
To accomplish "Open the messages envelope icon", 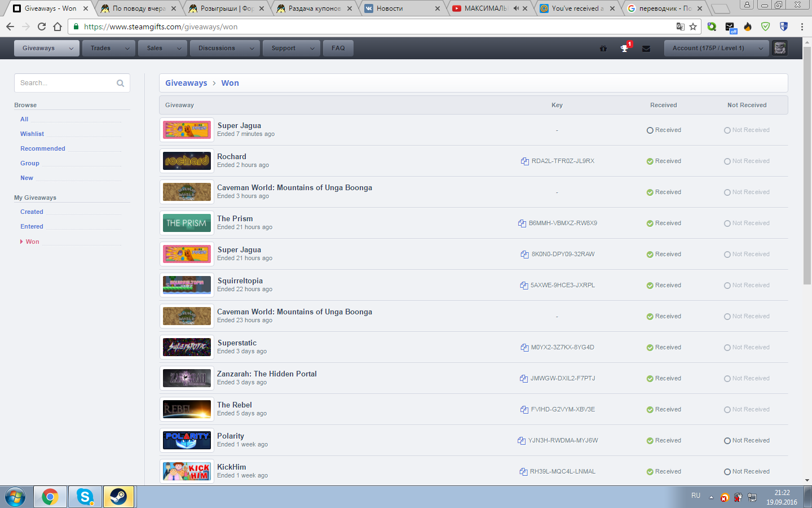I will 646,49.
